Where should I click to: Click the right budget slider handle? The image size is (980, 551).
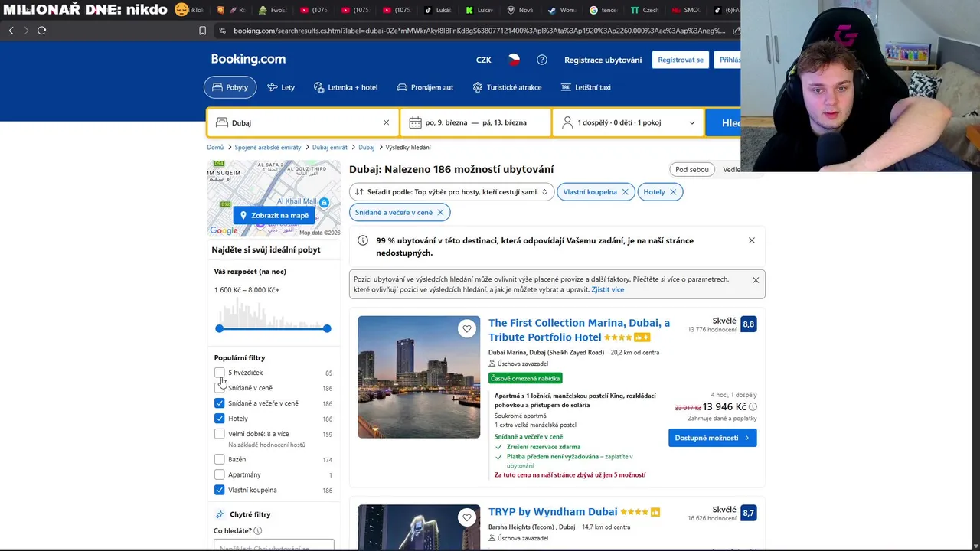(327, 328)
